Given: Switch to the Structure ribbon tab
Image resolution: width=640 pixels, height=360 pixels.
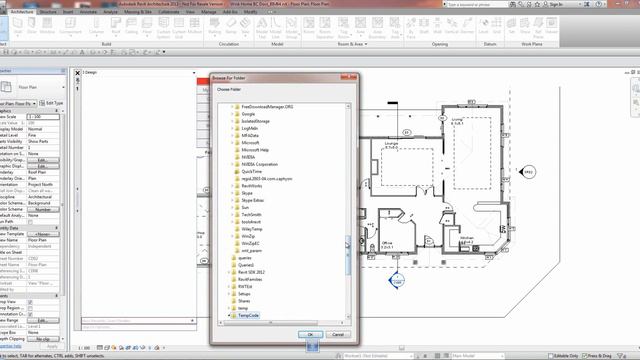Looking at the screenshot, I should point(48,12).
